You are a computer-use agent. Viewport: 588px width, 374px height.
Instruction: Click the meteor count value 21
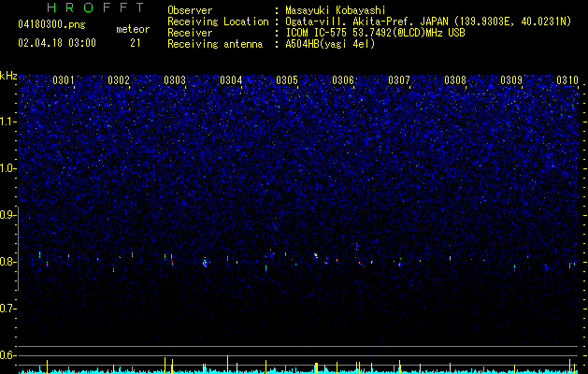click(x=136, y=43)
